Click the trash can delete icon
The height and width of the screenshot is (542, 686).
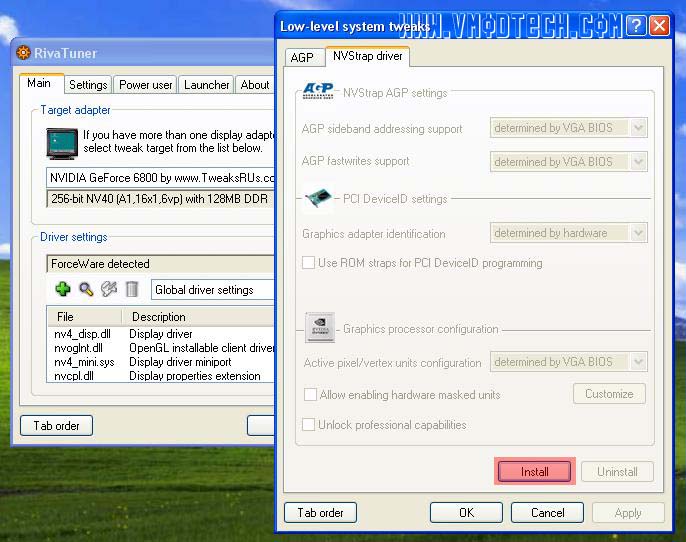point(132,289)
